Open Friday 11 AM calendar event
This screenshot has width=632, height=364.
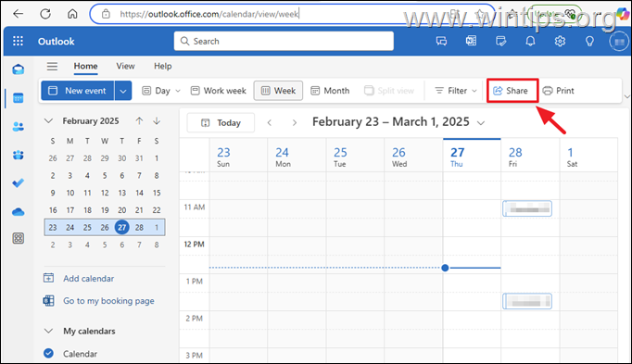point(527,208)
